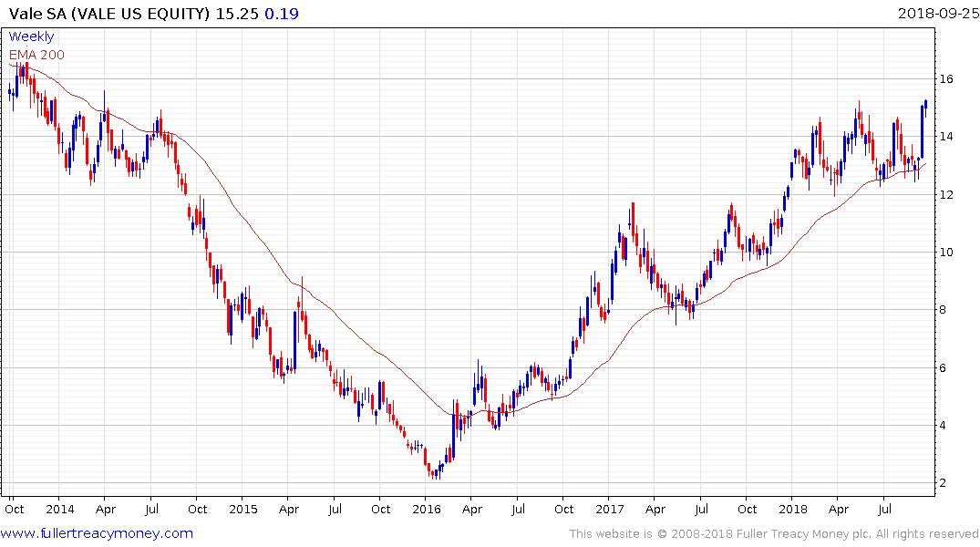Image resolution: width=980 pixels, height=547 pixels.
Task: Click the 4 price axis label
Action: click(944, 425)
